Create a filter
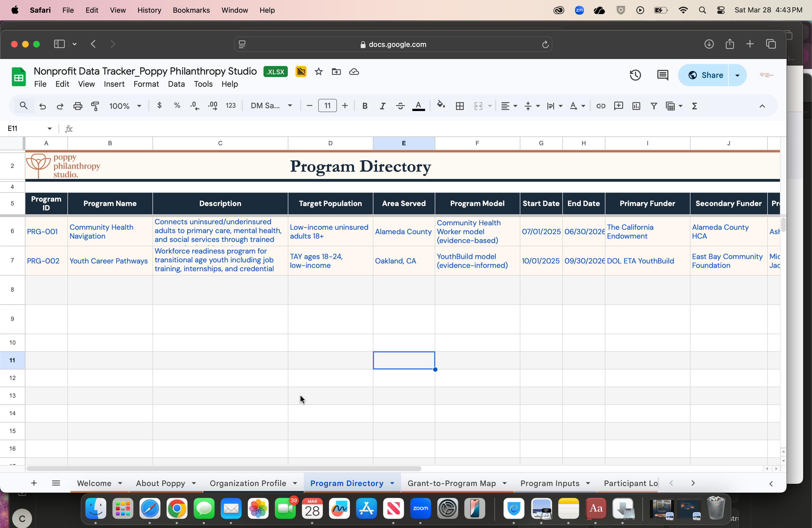 [x=654, y=106]
